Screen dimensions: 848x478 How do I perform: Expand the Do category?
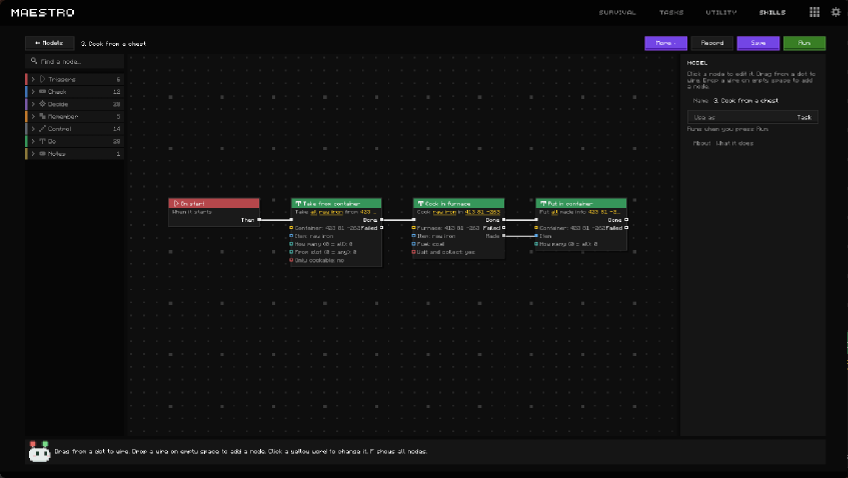coord(75,141)
